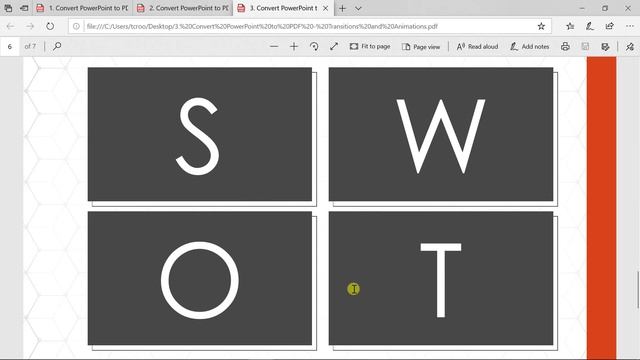This screenshot has width=640, height=360.
Task: Click the Save as icon
Action: coord(605,47)
